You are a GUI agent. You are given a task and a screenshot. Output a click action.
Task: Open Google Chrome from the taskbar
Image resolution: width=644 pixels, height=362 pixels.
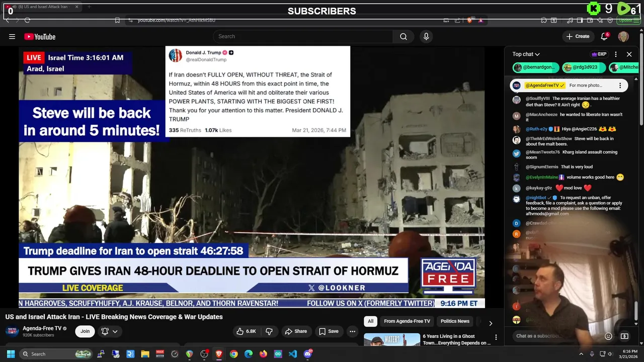click(233, 354)
